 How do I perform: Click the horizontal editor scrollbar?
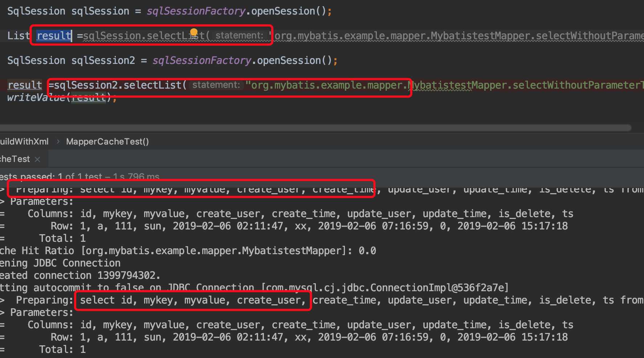pyautogui.click(x=315, y=128)
